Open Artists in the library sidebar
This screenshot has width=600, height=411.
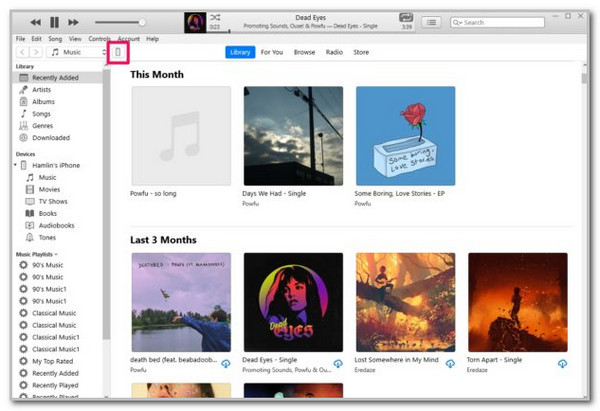click(x=44, y=90)
